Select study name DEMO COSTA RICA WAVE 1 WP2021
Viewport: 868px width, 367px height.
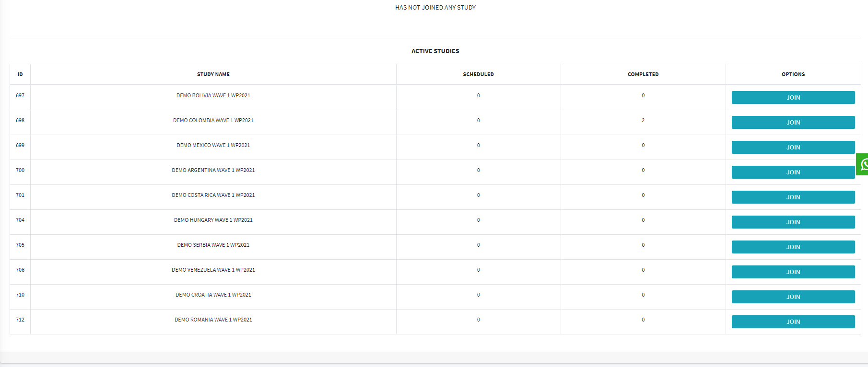pyautogui.click(x=213, y=195)
